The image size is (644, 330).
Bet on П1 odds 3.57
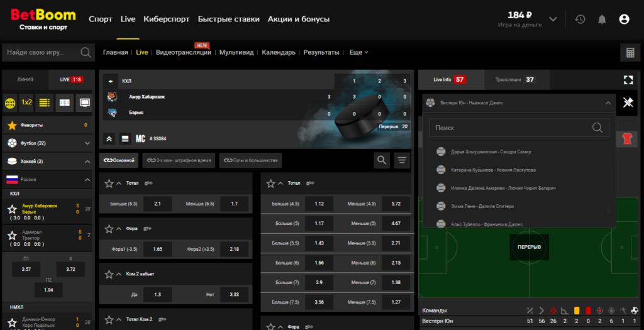click(x=26, y=270)
